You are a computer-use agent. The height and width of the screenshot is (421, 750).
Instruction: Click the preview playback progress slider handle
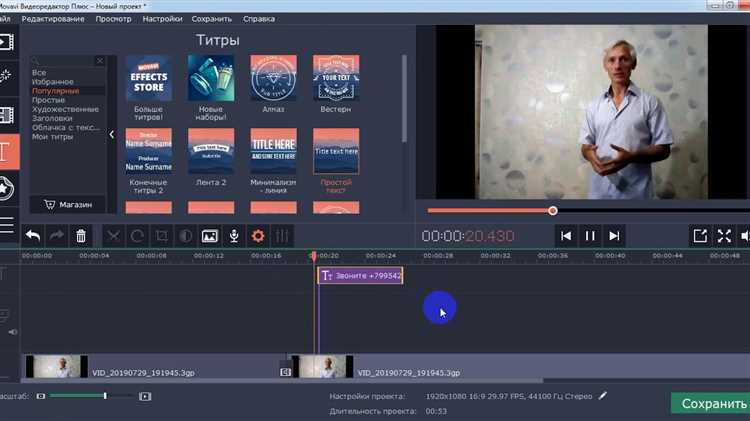553,210
